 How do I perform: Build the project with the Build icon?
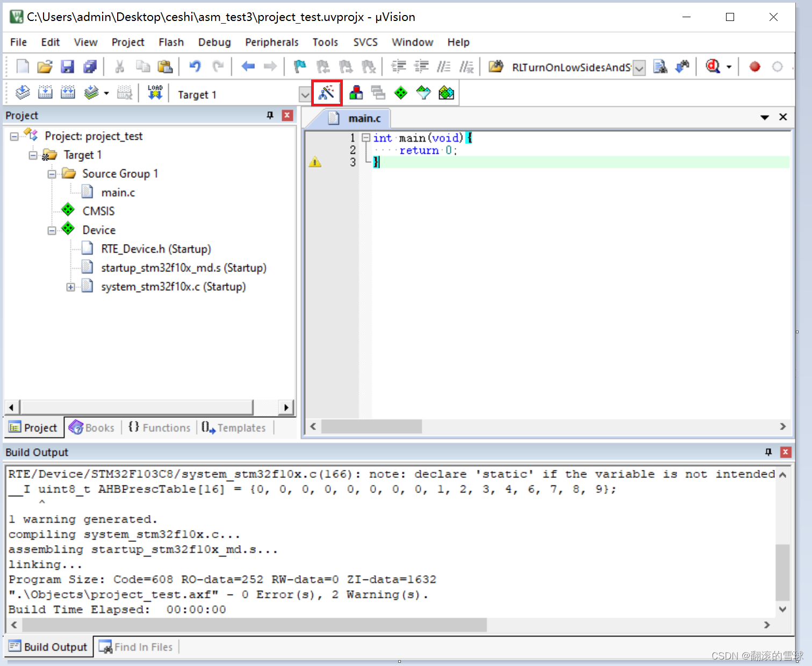tap(45, 92)
